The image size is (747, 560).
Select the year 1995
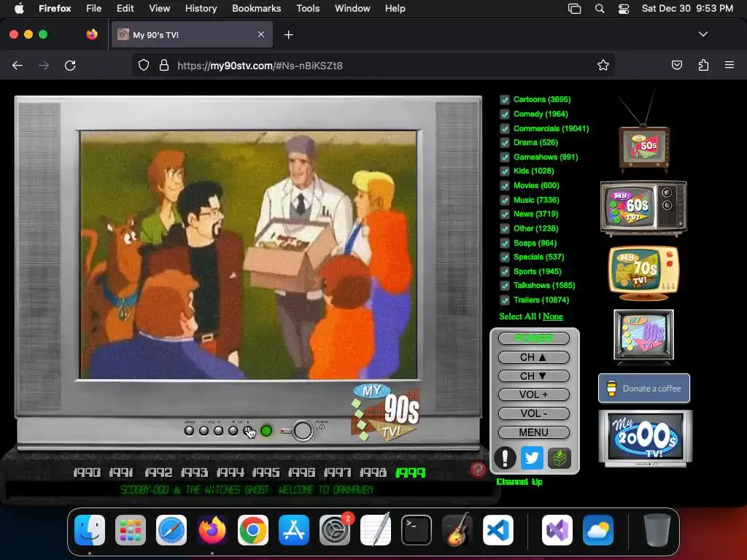click(266, 472)
